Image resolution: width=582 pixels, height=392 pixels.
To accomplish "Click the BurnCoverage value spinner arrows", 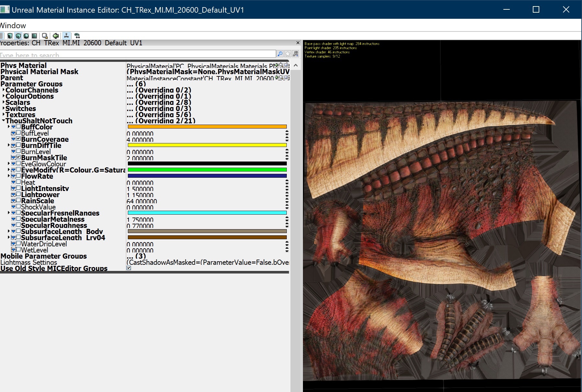I will pos(287,139).
